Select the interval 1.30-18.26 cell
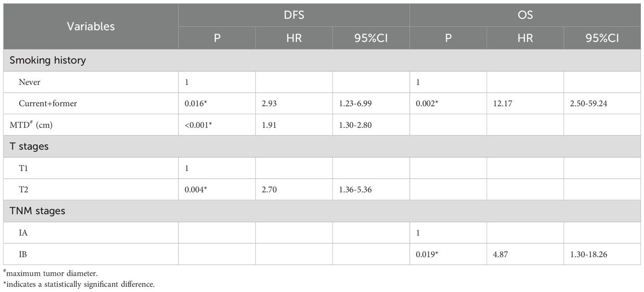Screen dimensions: 644x292 pyautogui.click(x=590, y=254)
